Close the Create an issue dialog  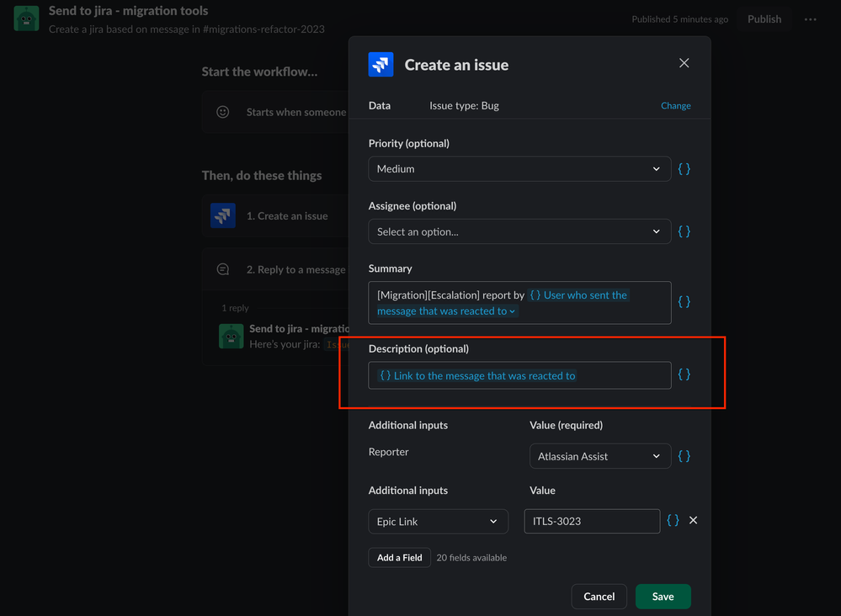[x=684, y=63]
